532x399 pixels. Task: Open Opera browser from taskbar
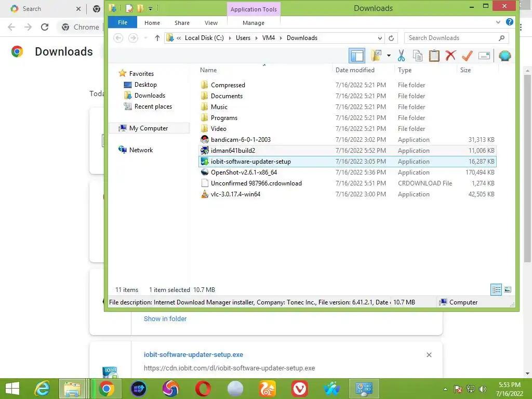pos(203,389)
